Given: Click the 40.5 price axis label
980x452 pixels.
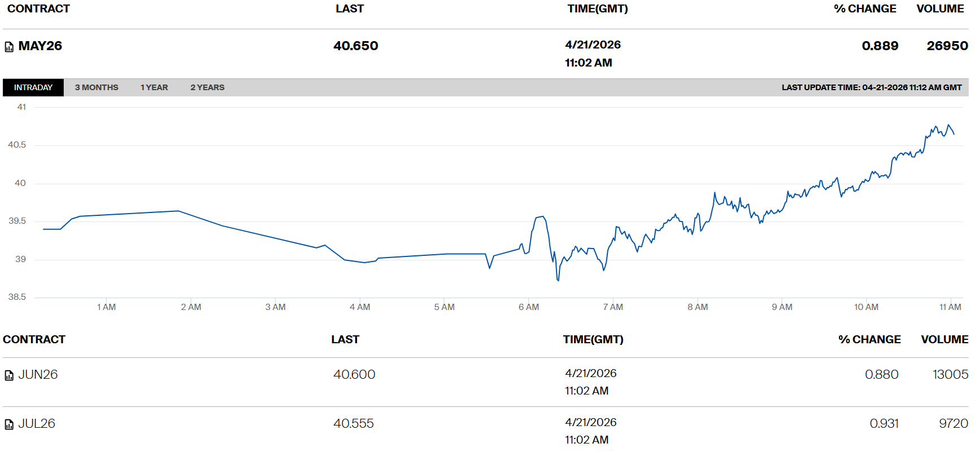Looking at the screenshot, I should pos(17,145).
